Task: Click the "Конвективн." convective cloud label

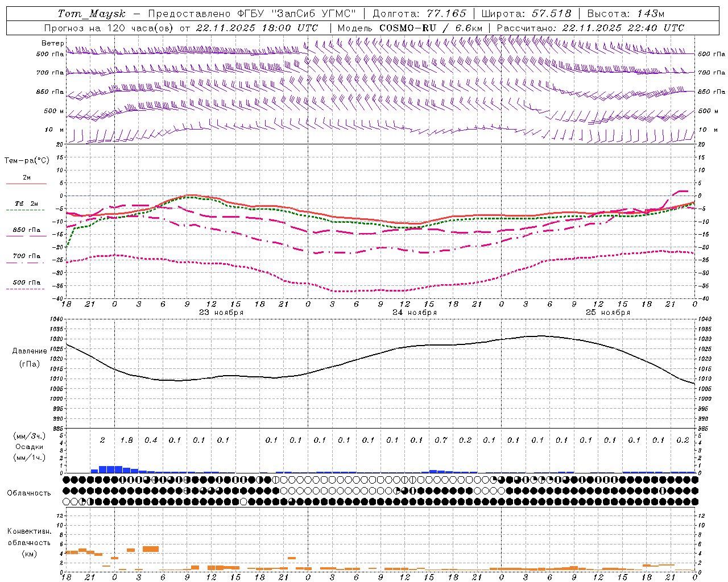Action: tap(30, 531)
